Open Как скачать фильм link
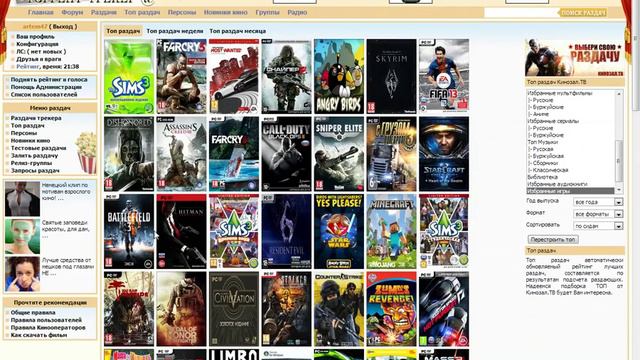Image resolution: width=640 pixels, height=360 pixels. tap(39, 335)
